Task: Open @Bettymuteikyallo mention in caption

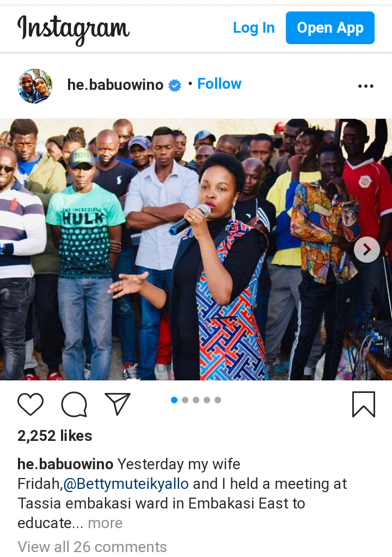Action: coord(126,484)
